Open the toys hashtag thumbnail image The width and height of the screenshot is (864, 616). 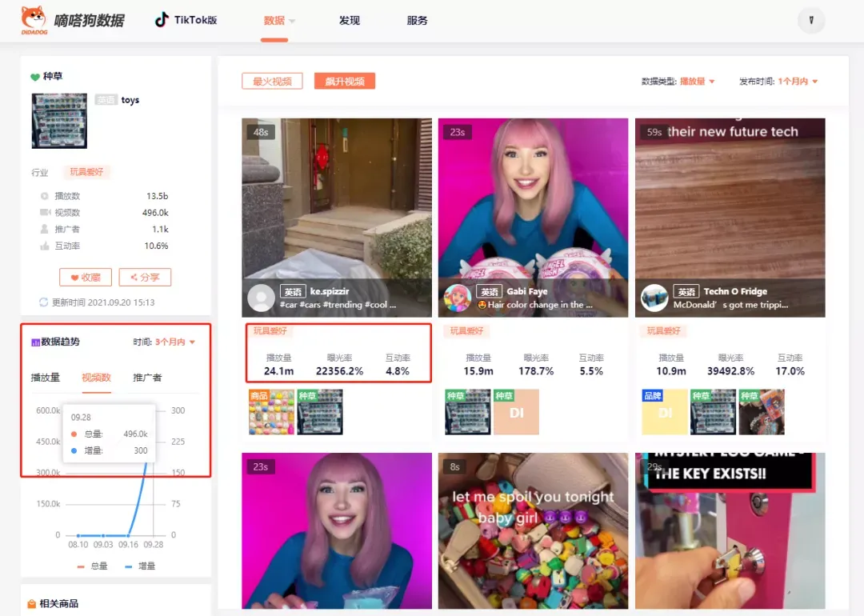(x=59, y=121)
